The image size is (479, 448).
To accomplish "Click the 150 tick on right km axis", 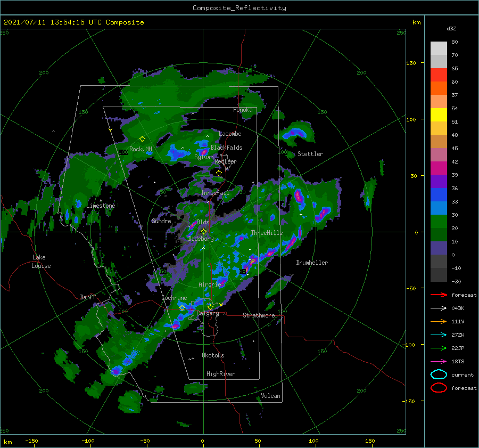I will 411,63.
